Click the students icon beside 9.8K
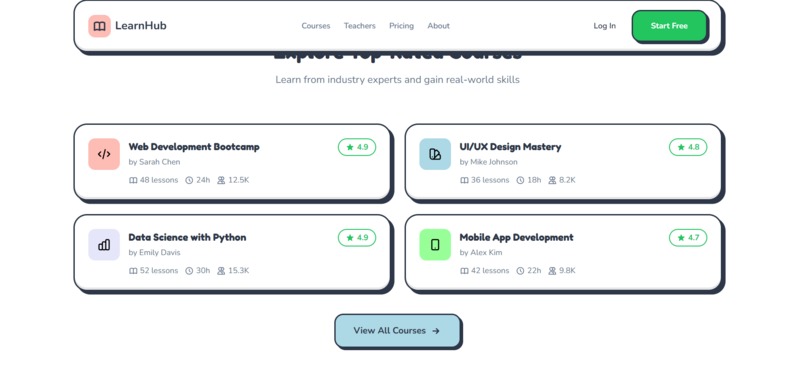The height and width of the screenshot is (379, 806). click(x=552, y=270)
